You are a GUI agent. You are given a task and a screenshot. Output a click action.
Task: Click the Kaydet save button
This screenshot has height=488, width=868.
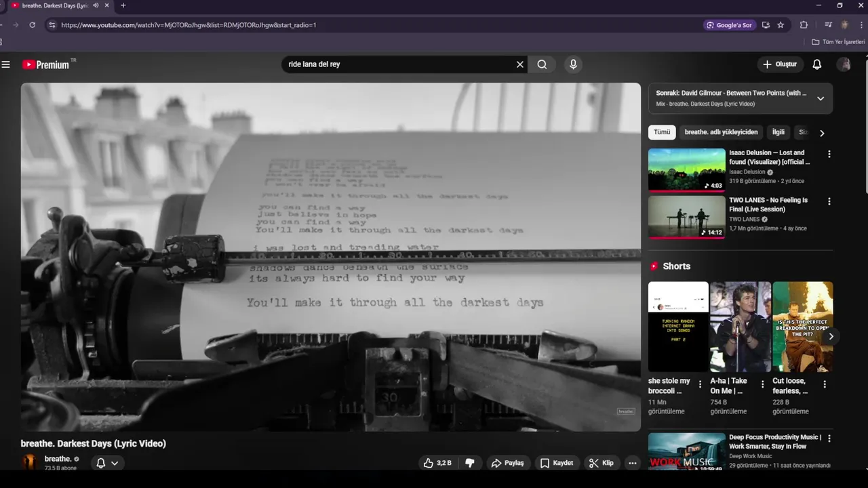[x=557, y=463]
